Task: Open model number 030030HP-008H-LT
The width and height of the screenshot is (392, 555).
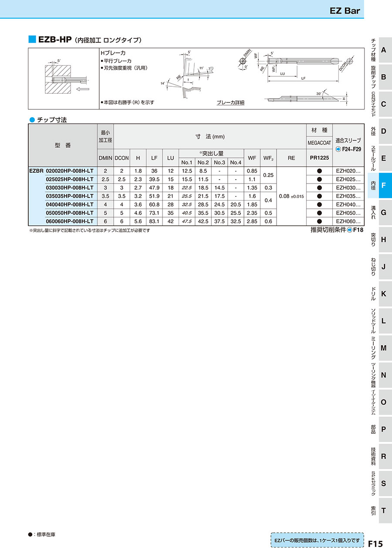Action: point(70,188)
